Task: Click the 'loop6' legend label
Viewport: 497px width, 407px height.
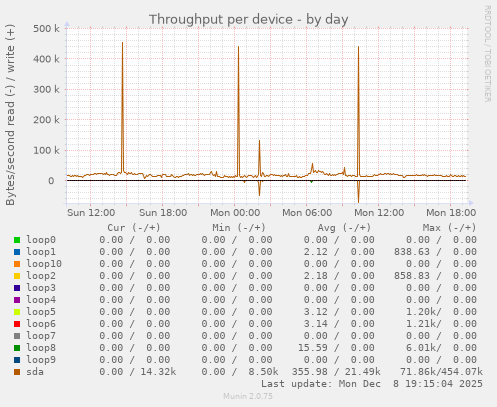Action: pyautogui.click(x=41, y=324)
